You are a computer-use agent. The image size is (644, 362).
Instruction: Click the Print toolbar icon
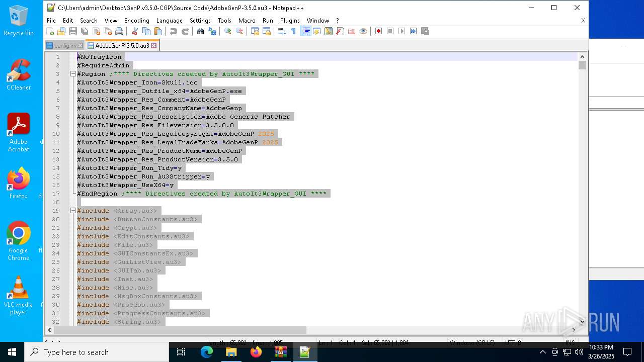119,31
